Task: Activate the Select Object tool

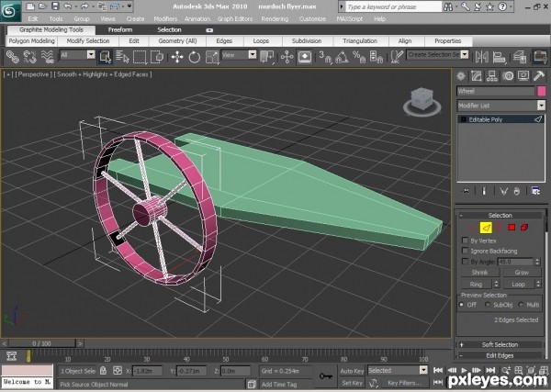Action: coord(105,57)
